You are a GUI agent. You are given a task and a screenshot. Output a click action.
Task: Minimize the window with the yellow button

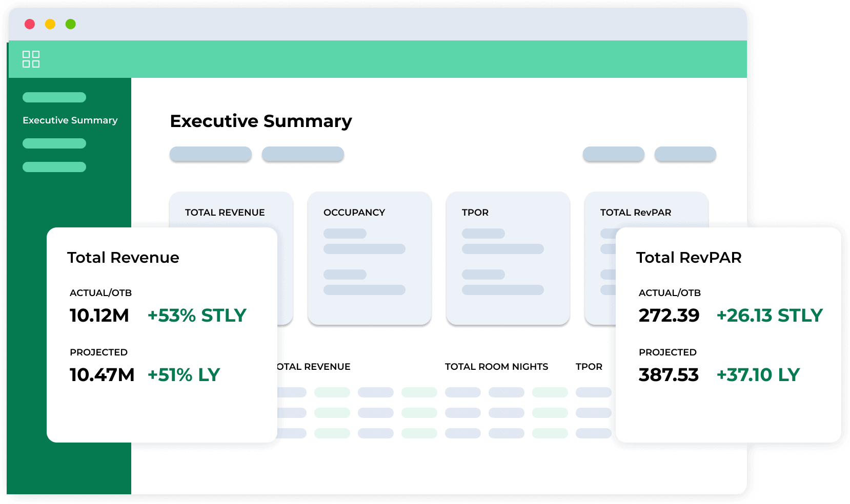click(50, 24)
